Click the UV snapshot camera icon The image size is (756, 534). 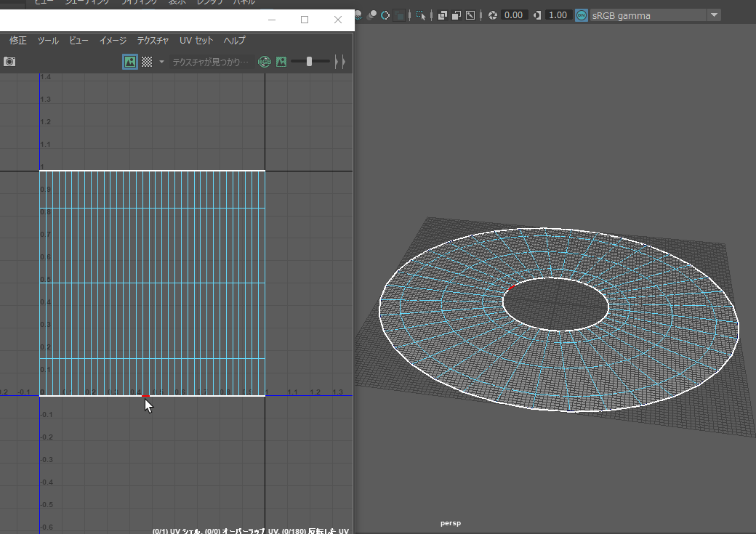[x=9, y=62]
